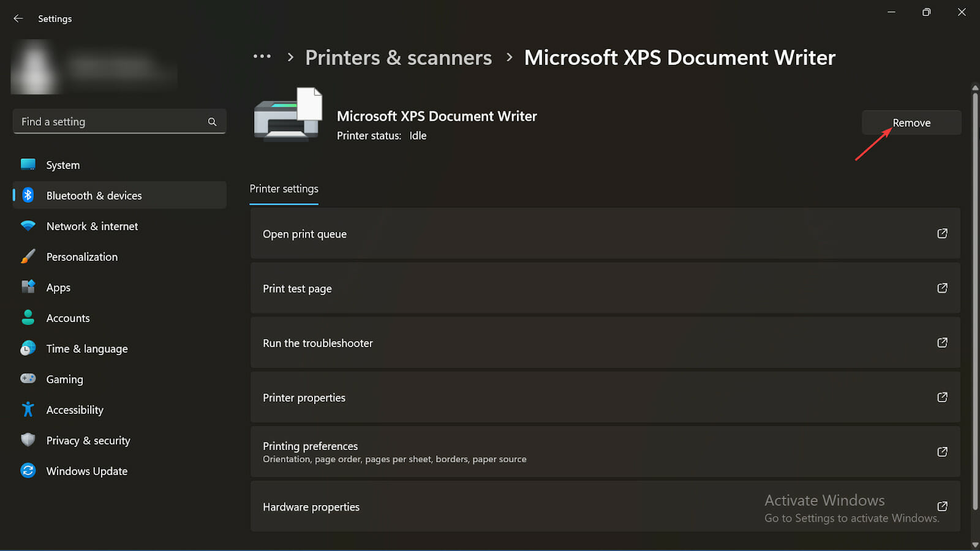This screenshot has width=980, height=551.
Task: Click the blurred user profile picture
Action: [35, 67]
